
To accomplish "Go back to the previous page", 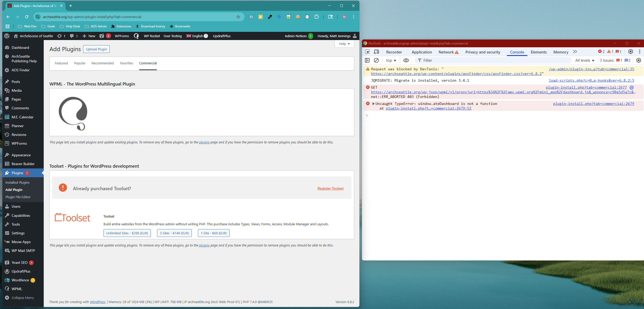I will (8, 17).
